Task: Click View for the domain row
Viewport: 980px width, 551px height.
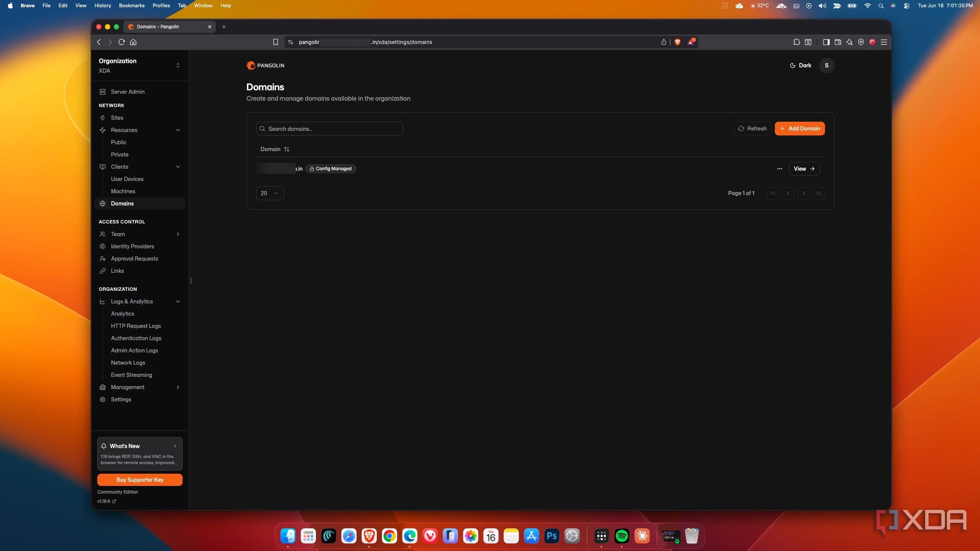Action: tap(804, 169)
